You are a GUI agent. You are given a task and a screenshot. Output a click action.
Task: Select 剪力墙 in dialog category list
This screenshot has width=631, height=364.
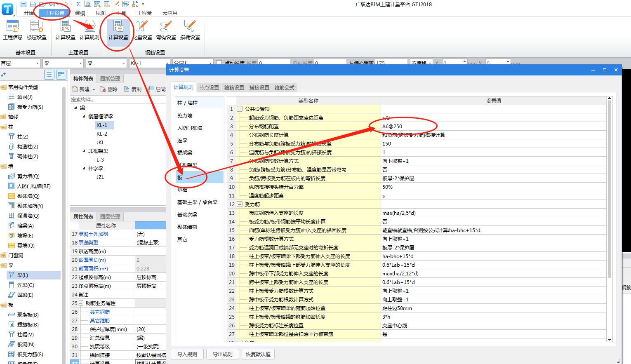[x=199, y=116]
